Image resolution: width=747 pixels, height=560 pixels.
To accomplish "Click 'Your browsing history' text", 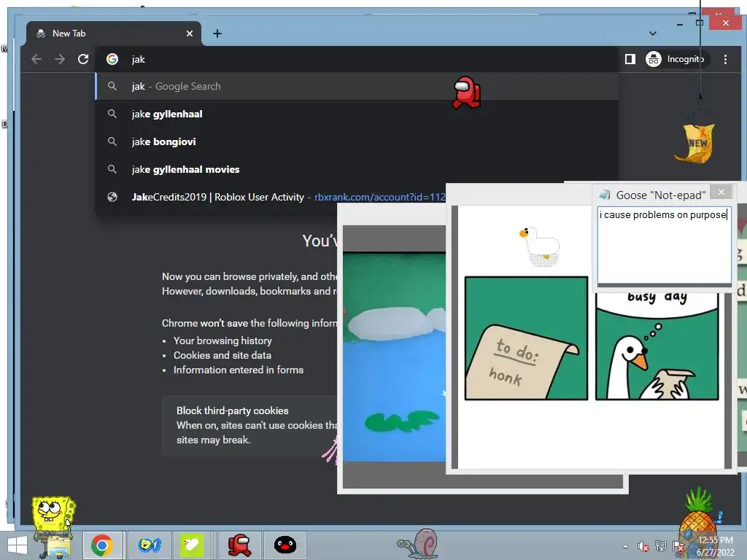I will tap(222, 341).
